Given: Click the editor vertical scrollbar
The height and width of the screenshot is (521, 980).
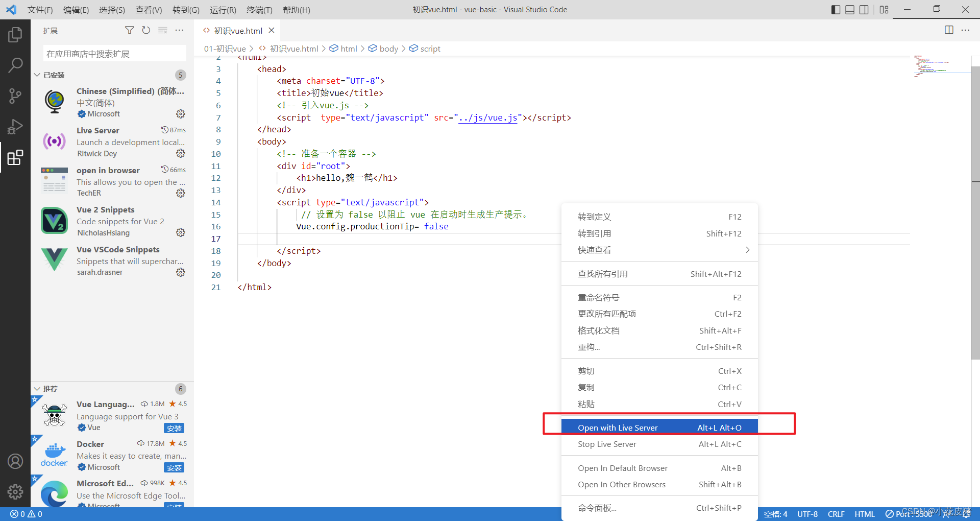Looking at the screenshot, I should point(975,212).
